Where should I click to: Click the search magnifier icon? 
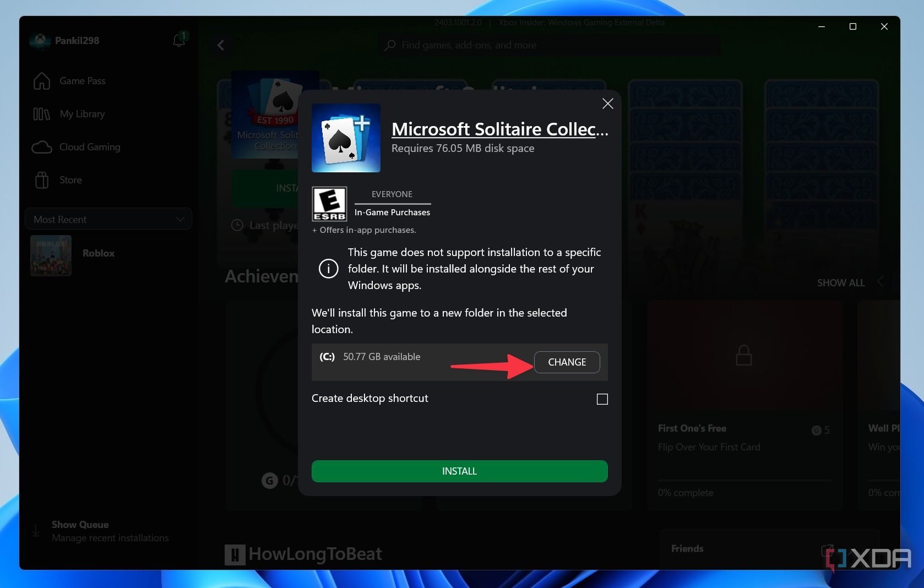pyautogui.click(x=390, y=45)
